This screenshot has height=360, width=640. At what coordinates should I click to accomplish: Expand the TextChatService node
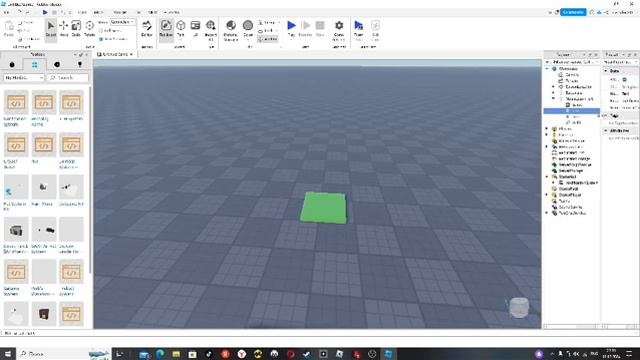pyautogui.click(x=547, y=213)
